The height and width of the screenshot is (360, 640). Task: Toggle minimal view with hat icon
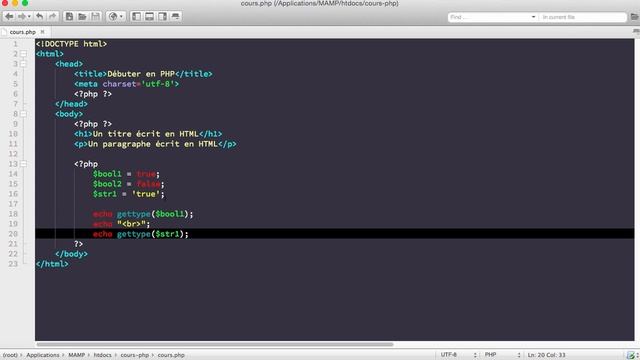coord(176,16)
